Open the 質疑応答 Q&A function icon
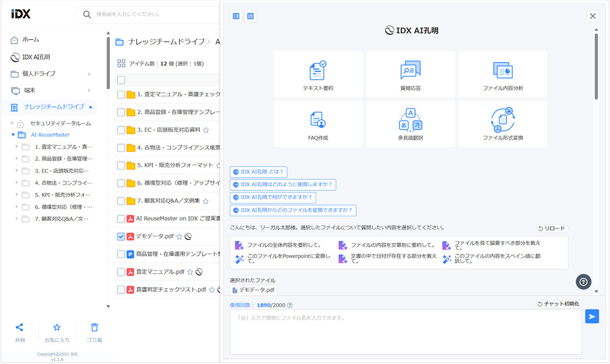Image resolution: width=610 pixels, height=364 pixels. click(x=410, y=74)
